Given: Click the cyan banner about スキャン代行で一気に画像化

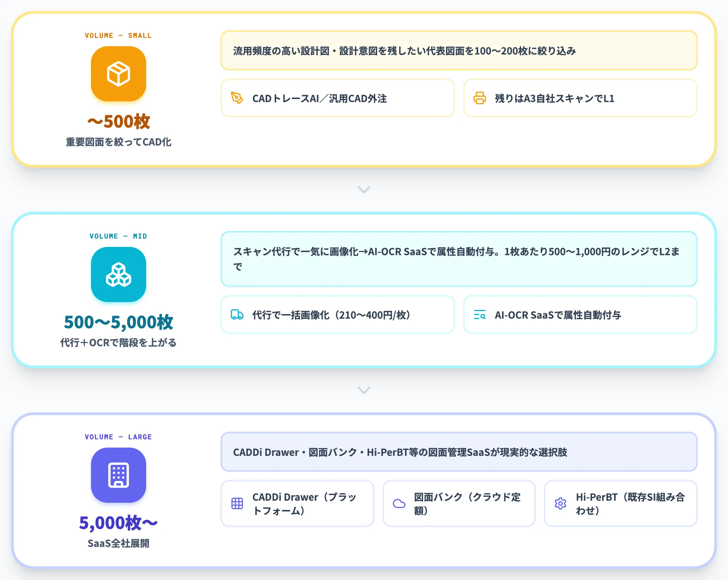Looking at the screenshot, I should coord(459,259).
